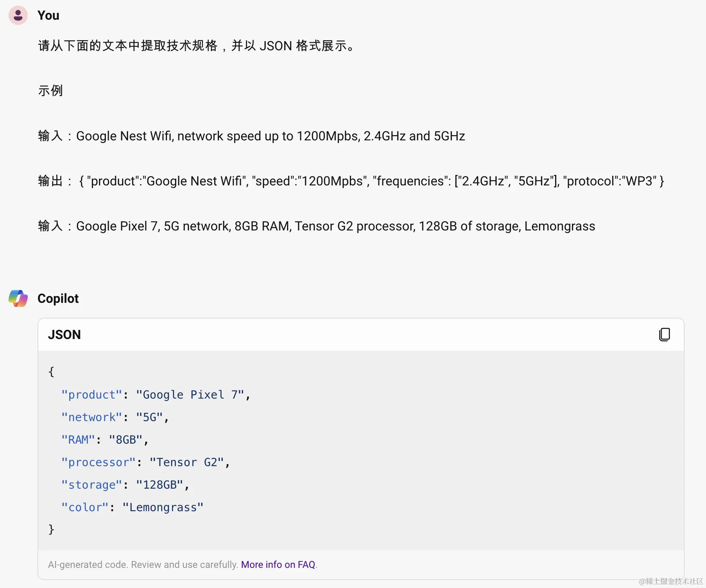The image size is (706, 588).
Task: Click the "RAM" key in the JSON output
Action: point(78,439)
